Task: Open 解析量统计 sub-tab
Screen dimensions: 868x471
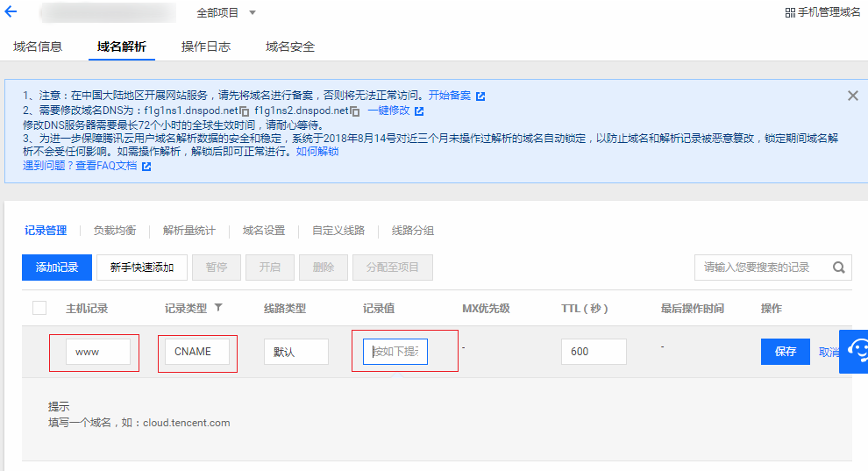Action: pos(189,231)
